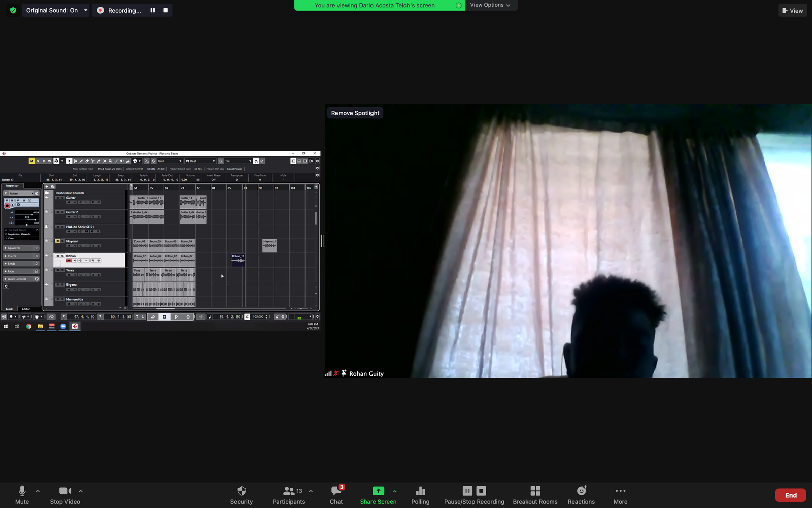Click the Mute microphone icon
This screenshot has width=812, height=508.
[x=22, y=491]
